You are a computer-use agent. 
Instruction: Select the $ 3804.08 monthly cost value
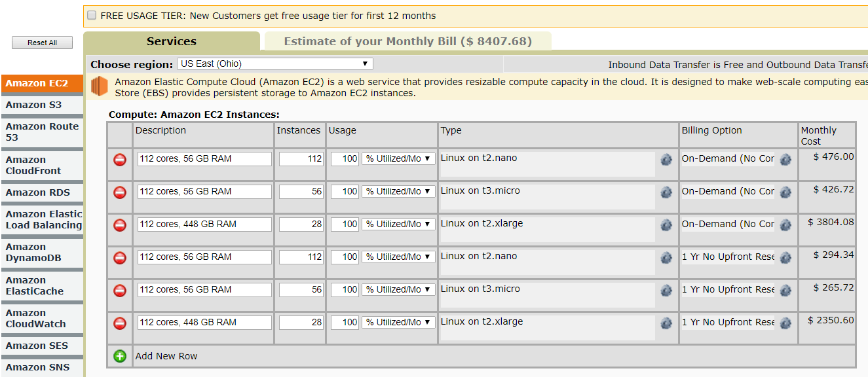(x=831, y=223)
